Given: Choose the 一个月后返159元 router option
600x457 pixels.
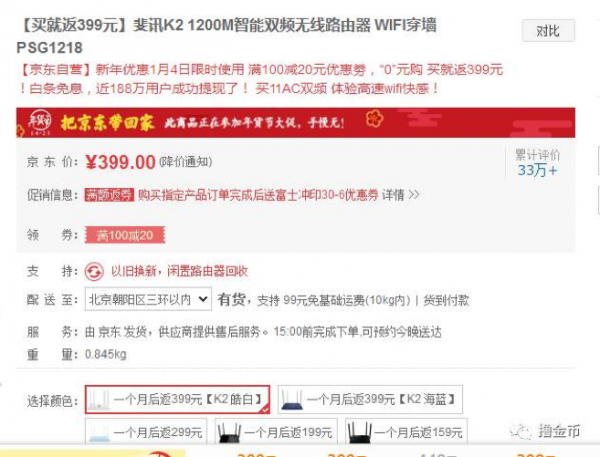Looking at the screenshot, I should pyautogui.click(x=406, y=432).
